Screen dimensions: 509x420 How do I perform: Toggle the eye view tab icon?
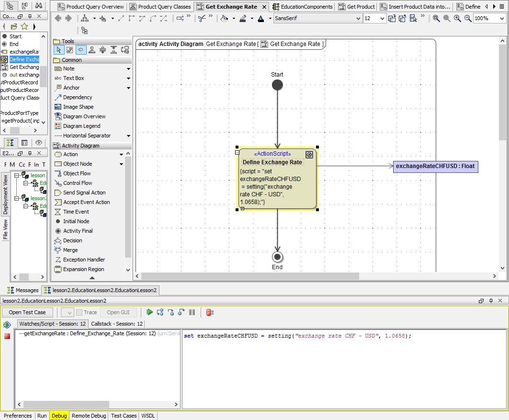39,143
